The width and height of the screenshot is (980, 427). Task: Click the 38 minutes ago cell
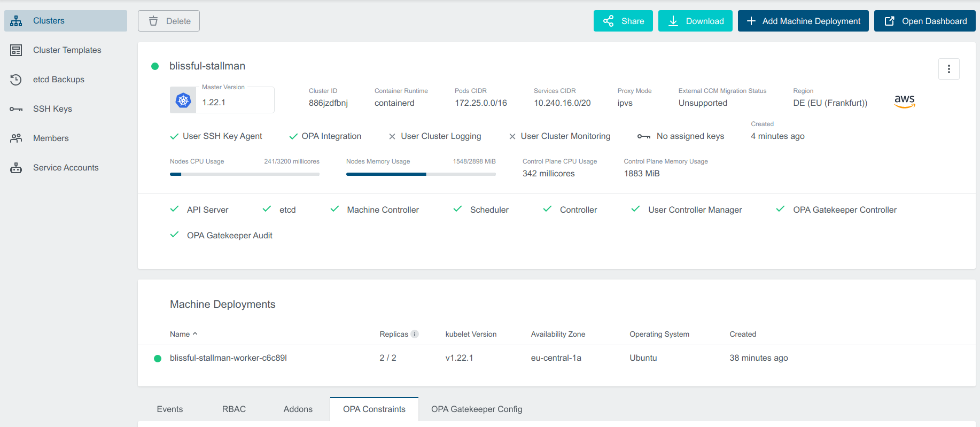[x=759, y=358]
